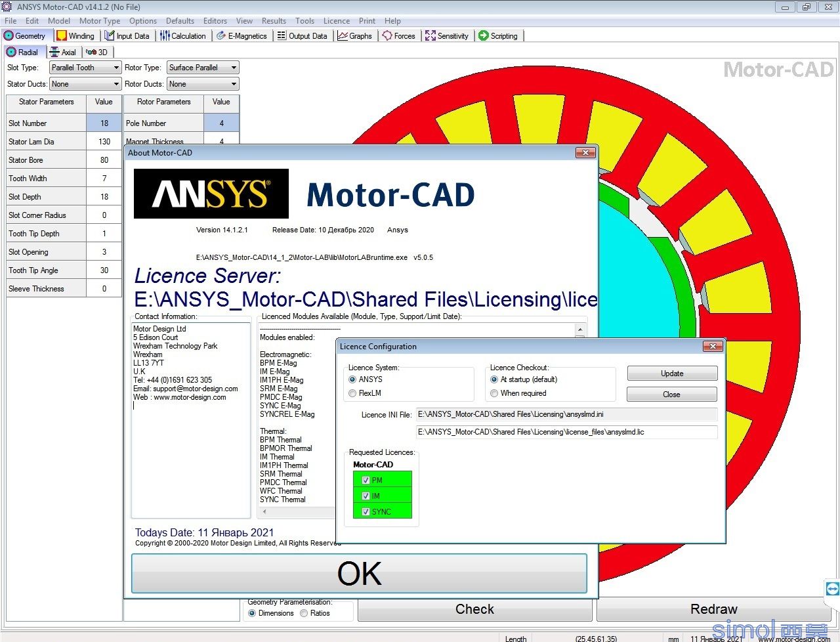Click the Pole Number value cell
Viewport: 840px width, 642px height.
[x=221, y=123]
